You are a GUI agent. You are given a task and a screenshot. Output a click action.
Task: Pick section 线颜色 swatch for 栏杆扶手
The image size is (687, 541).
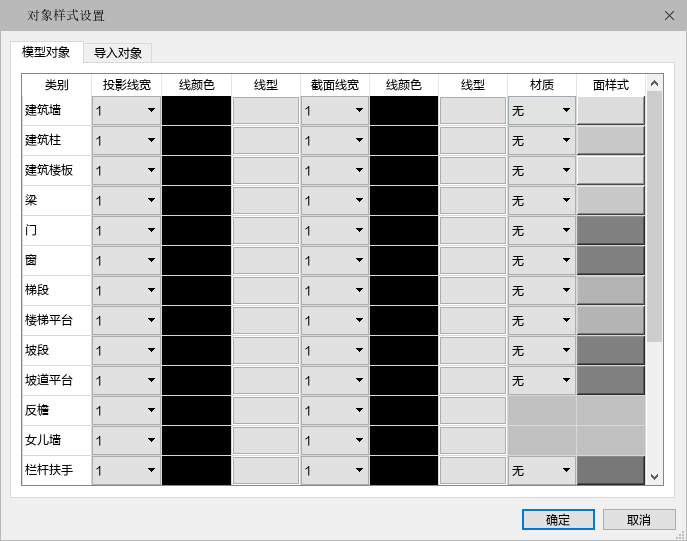(x=404, y=470)
